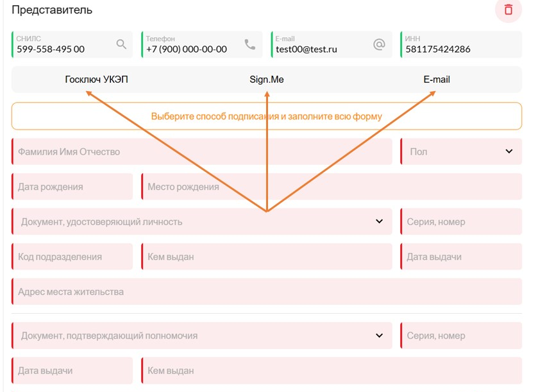The width and height of the screenshot is (538, 392).
Task: Open the Пол dropdown
Action: coord(461,151)
